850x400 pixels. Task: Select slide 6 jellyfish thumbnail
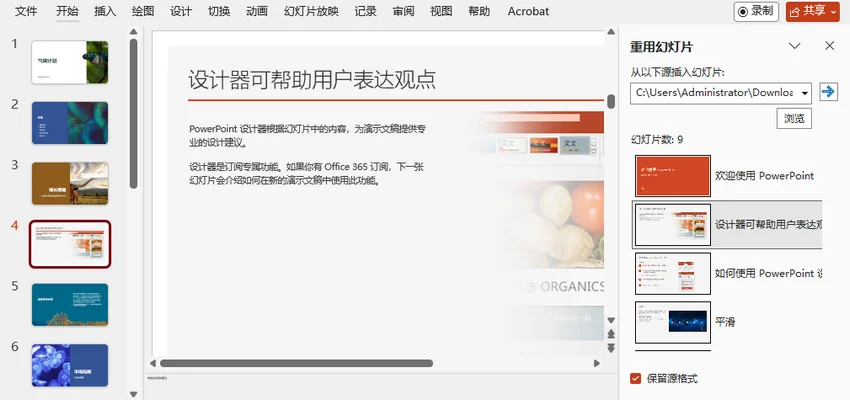(x=70, y=365)
